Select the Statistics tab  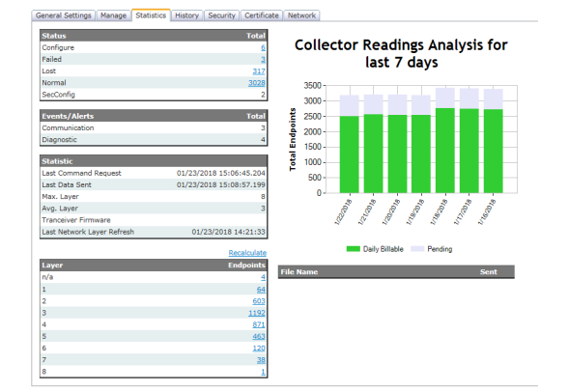click(151, 15)
